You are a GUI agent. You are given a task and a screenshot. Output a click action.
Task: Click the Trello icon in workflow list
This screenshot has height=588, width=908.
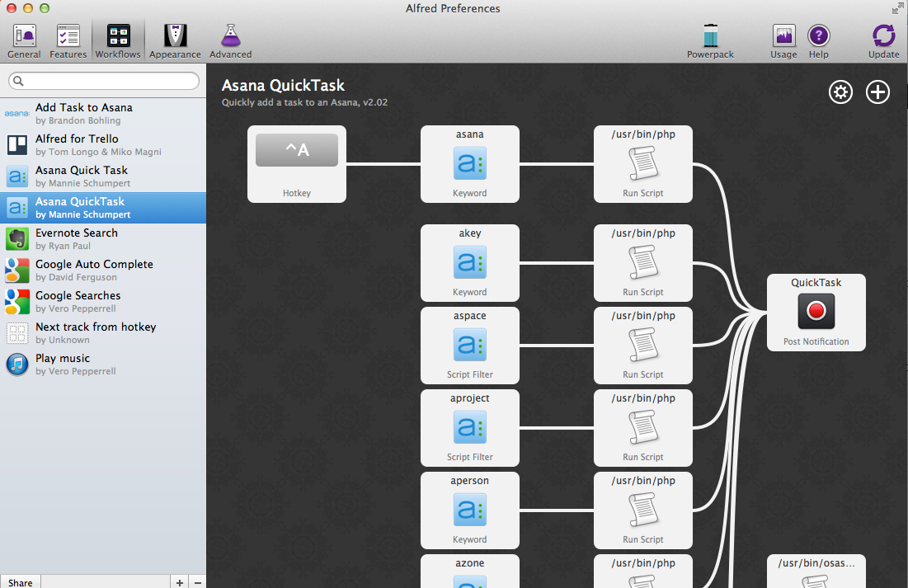pyautogui.click(x=17, y=145)
